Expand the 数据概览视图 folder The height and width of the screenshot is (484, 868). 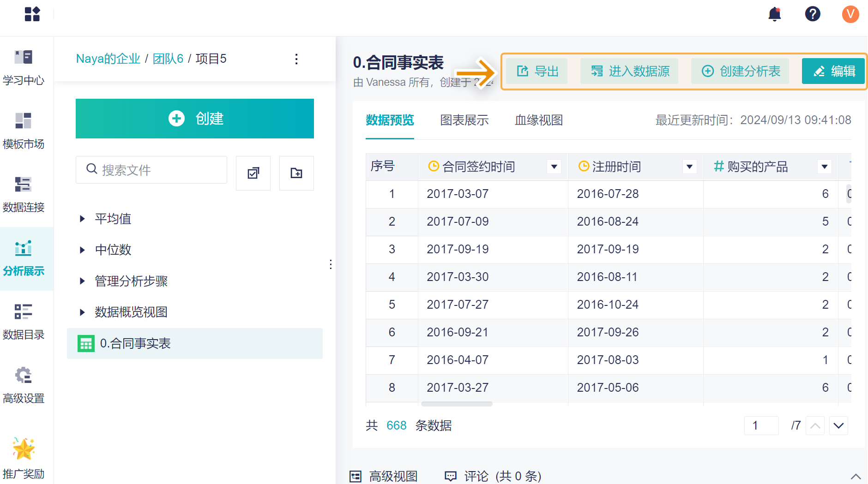82,312
